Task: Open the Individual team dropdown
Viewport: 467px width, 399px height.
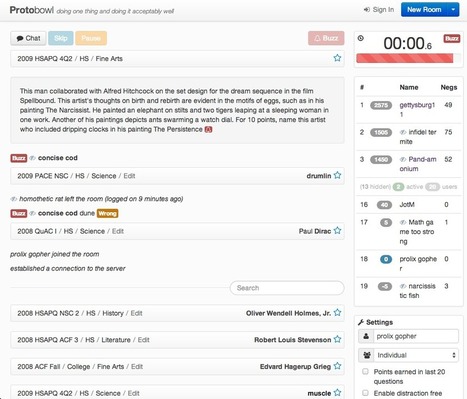Action: [408, 355]
